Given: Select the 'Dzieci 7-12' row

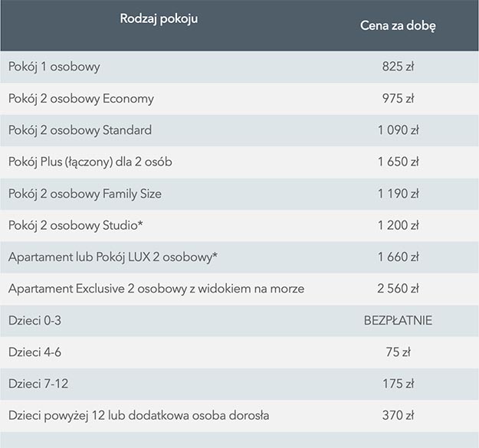Looking at the screenshot, I should [239, 384].
